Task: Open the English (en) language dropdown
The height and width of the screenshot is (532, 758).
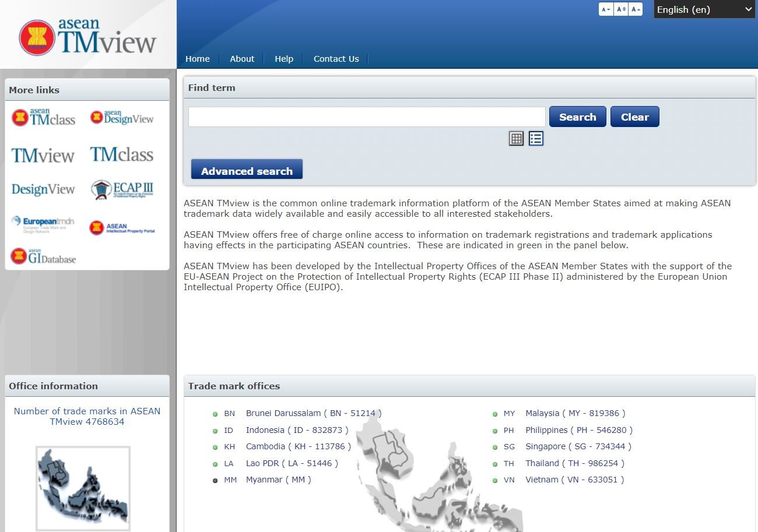Action: click(704, 9)
